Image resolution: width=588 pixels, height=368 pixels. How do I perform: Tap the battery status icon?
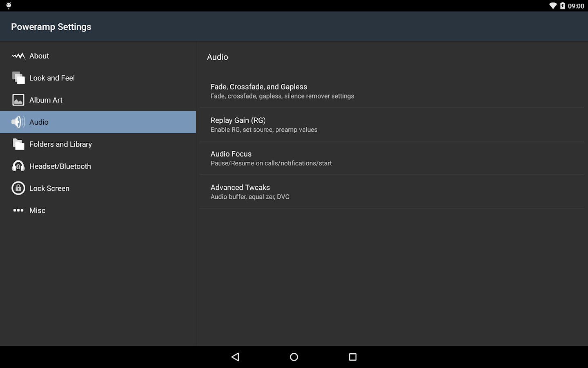(563, 6)
